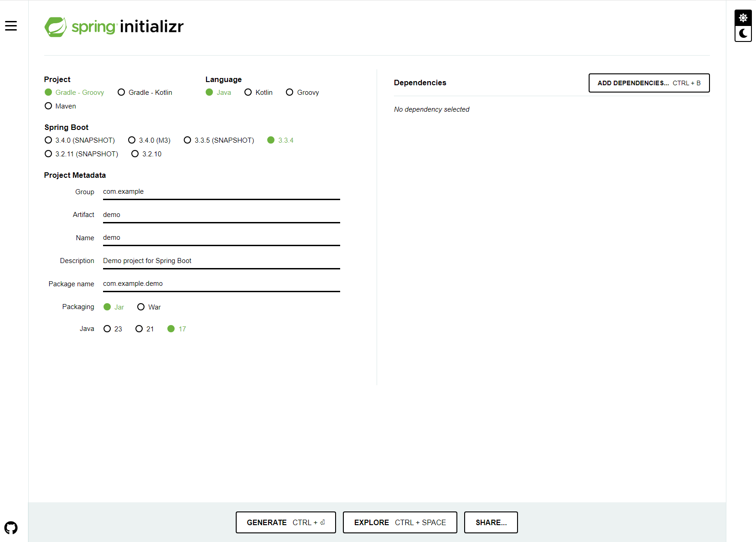756x542 pixels.
Task: Focus the Artifact text field
Action: point(222,215)
